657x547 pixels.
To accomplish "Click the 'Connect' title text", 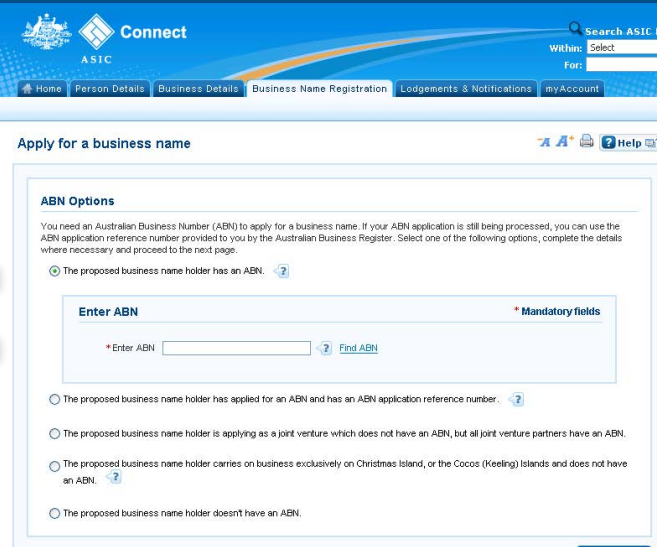I will (153, 32).
